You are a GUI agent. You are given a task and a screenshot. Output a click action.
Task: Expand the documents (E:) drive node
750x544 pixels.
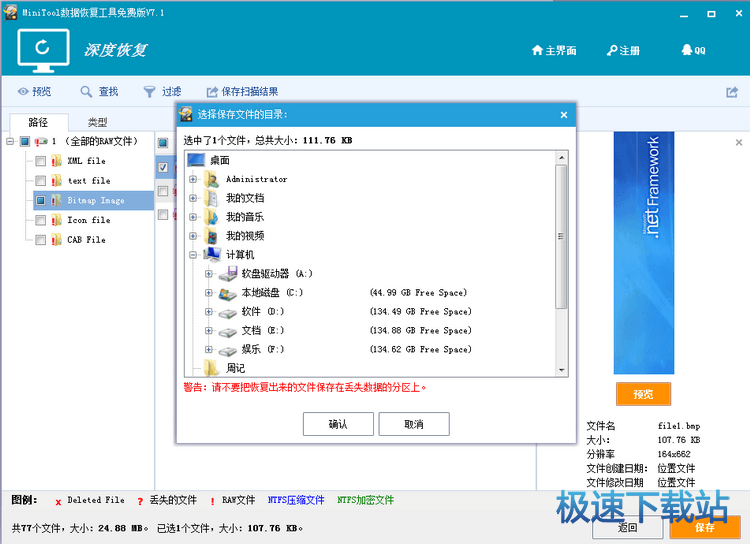pyautogui.click(x=209, y=331)
